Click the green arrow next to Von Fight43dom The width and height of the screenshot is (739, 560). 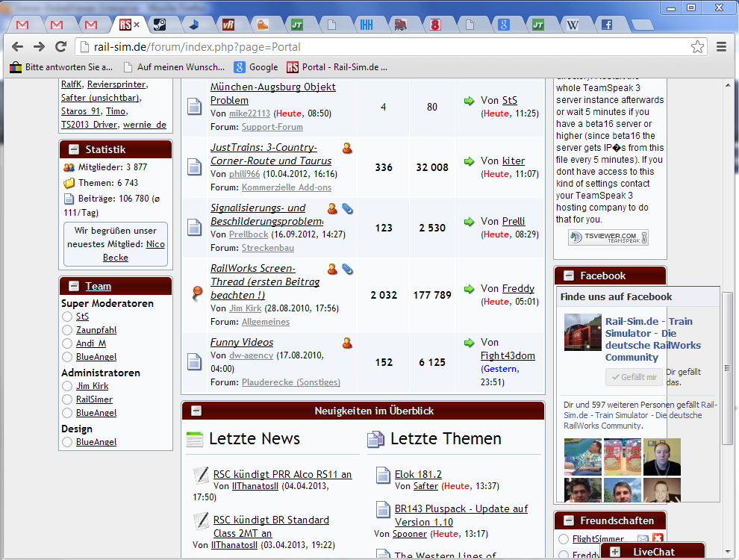[x=469, y=343]
